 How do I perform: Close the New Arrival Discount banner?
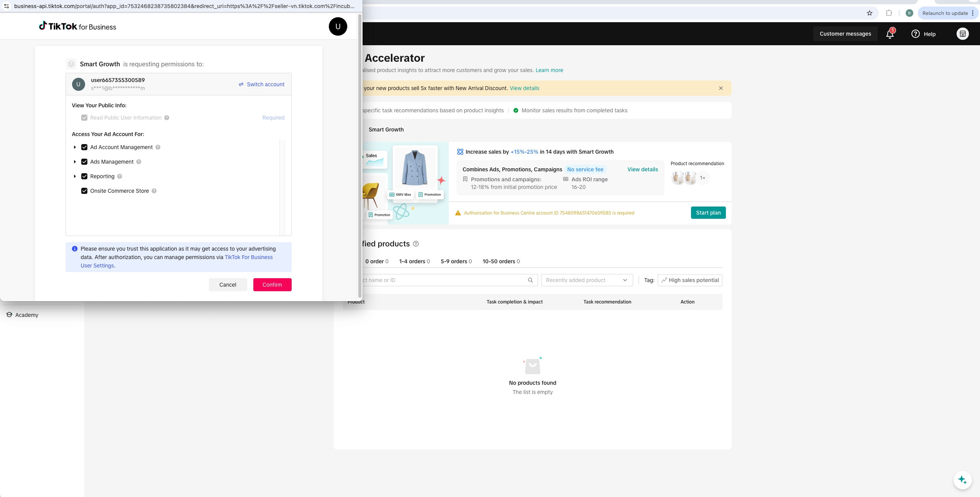[x=721, y=88]
